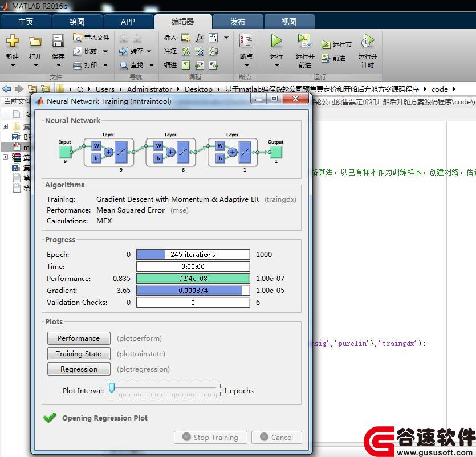Click the 转至 go-to icon
This screenshot has height=457, width=476.
(x=124, y=51)
